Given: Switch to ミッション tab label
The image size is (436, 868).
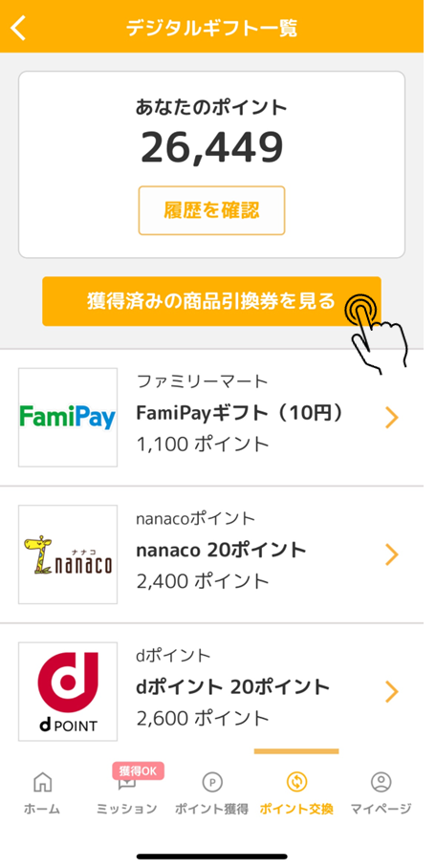Looking at the screenshot, I should click(x=127, y=809).
